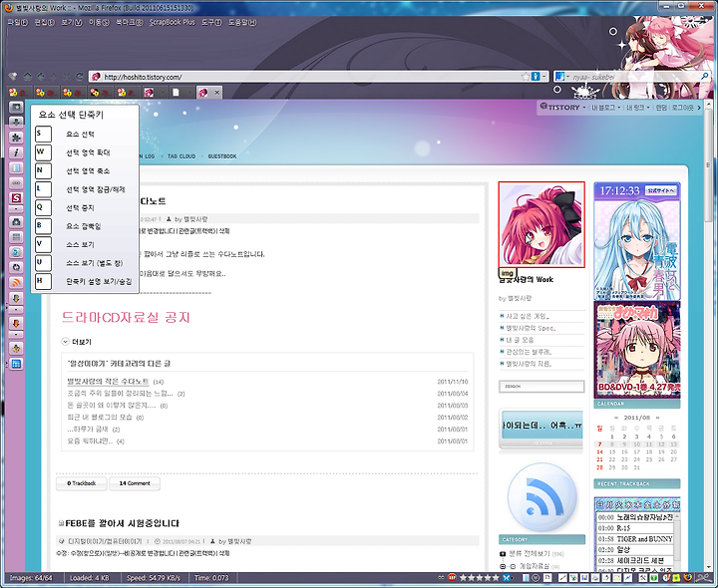The width and height of the screenshot is (718, 588).
Task: Click the search magnifier icon
Action: click(x=705, y=77)
